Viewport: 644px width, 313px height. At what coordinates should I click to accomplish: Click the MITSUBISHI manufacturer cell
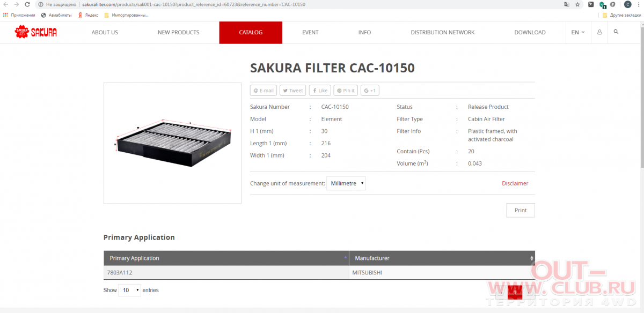tap(442, 272)
